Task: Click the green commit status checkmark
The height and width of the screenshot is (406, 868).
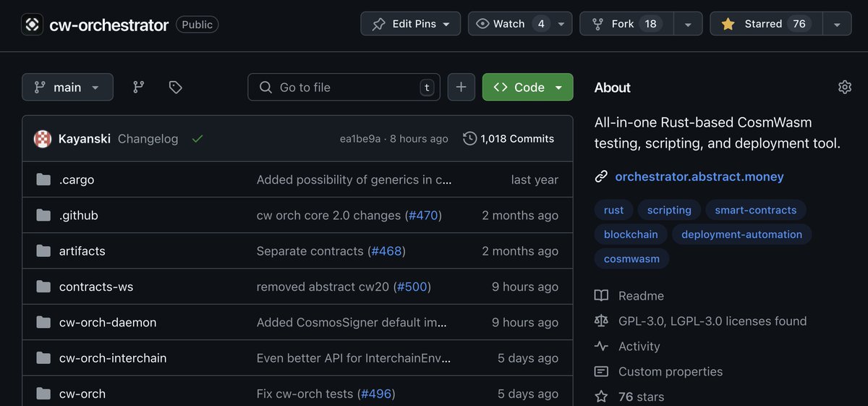Action: (197, 139)
